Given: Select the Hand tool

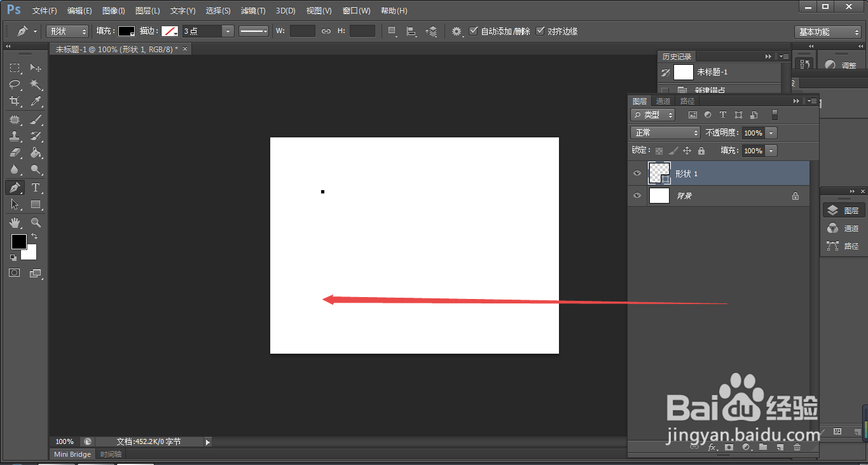Looking at the screenshot, I should 15,223.
